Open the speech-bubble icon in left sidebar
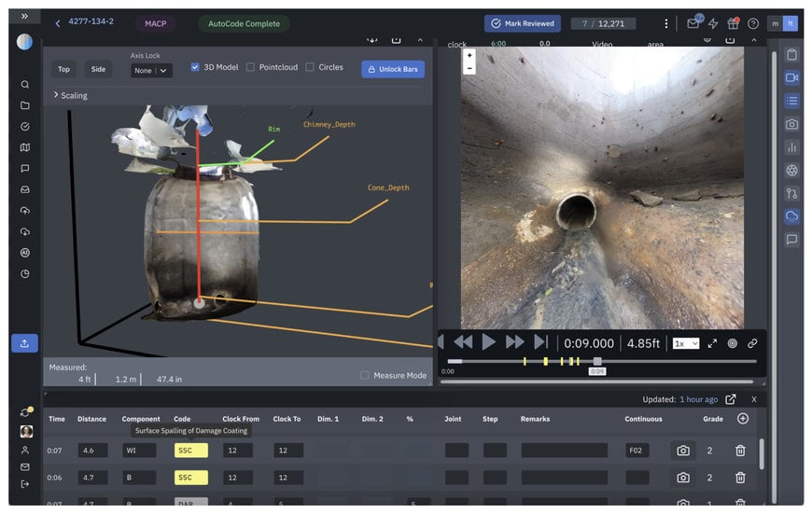Viewport: 812px width, 513px height. [x=25, y=168]
